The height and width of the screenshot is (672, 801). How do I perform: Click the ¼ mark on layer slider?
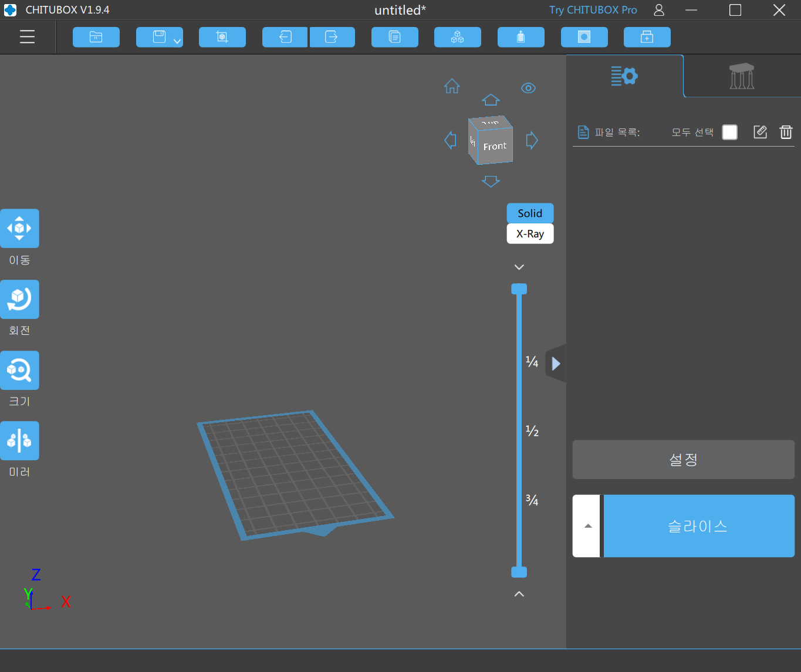tap(532, 362)
